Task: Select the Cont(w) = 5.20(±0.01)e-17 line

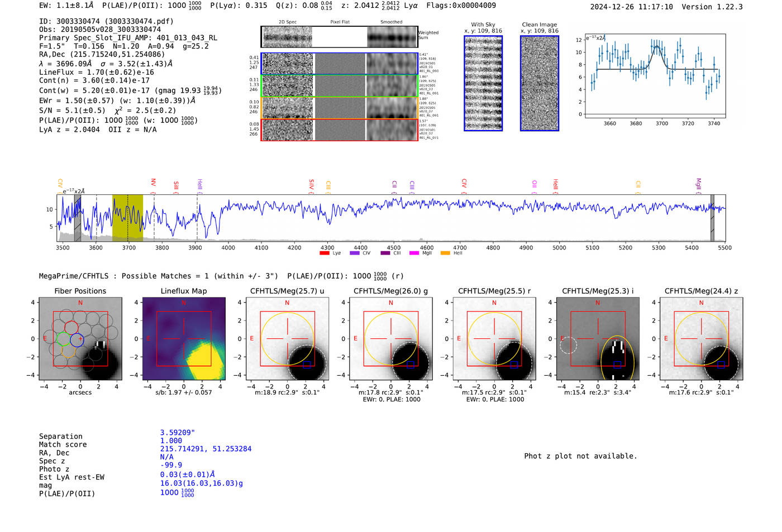Action: (x=130, y=90)
